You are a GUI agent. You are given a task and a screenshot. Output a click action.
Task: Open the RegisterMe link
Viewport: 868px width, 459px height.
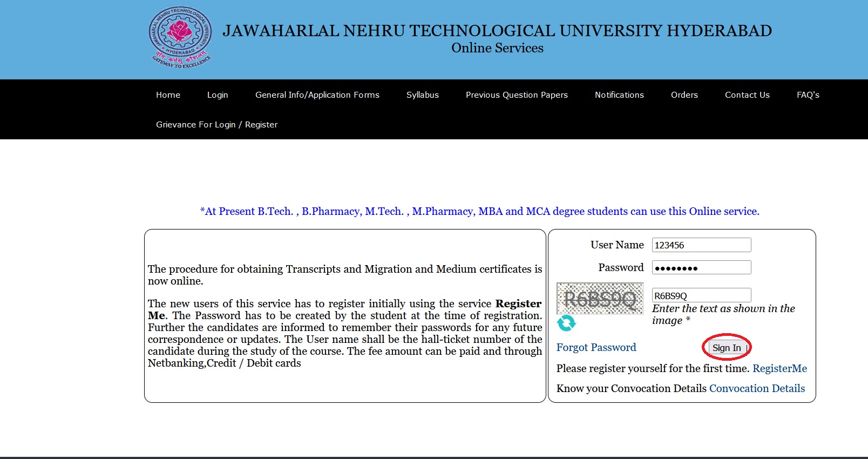pos(779,368)
